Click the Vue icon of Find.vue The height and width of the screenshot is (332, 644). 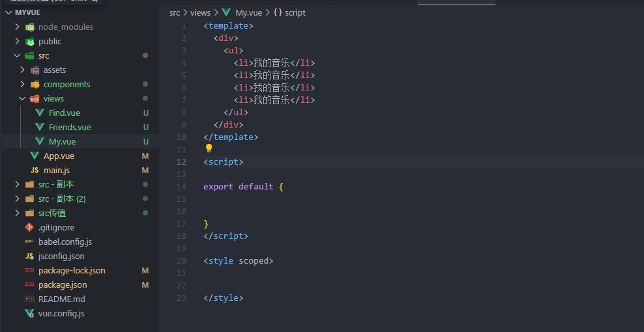coord(40,113)
